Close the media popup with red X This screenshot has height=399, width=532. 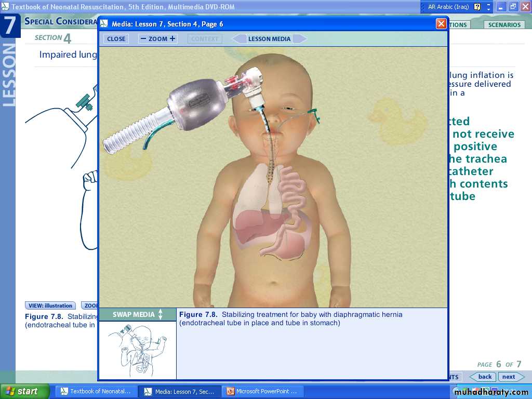(441, 24)
